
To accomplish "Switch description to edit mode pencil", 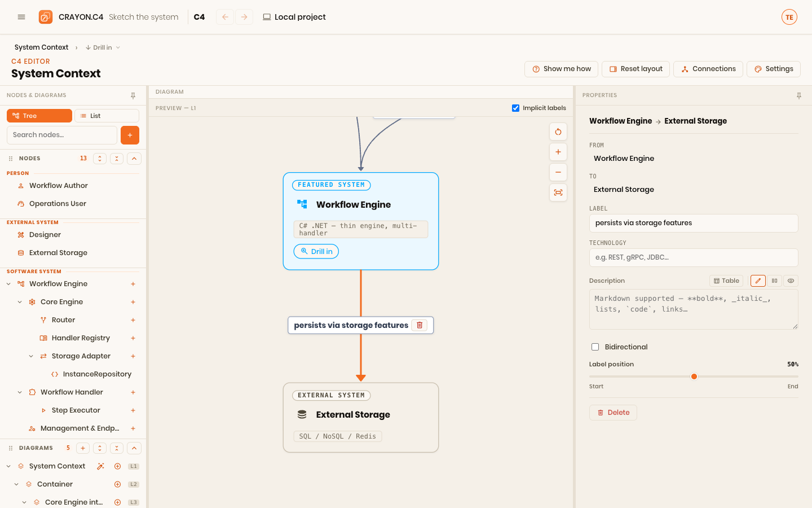I will (x=758, y=281).
